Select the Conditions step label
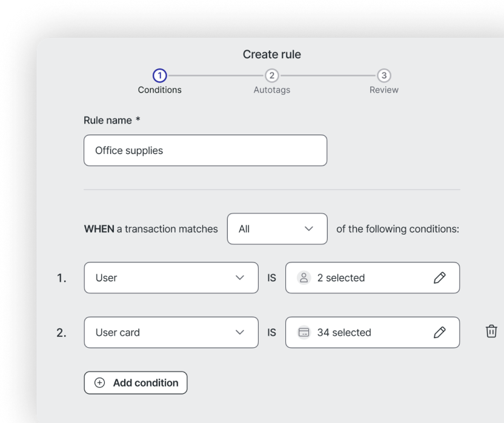 tap(159, 89)
